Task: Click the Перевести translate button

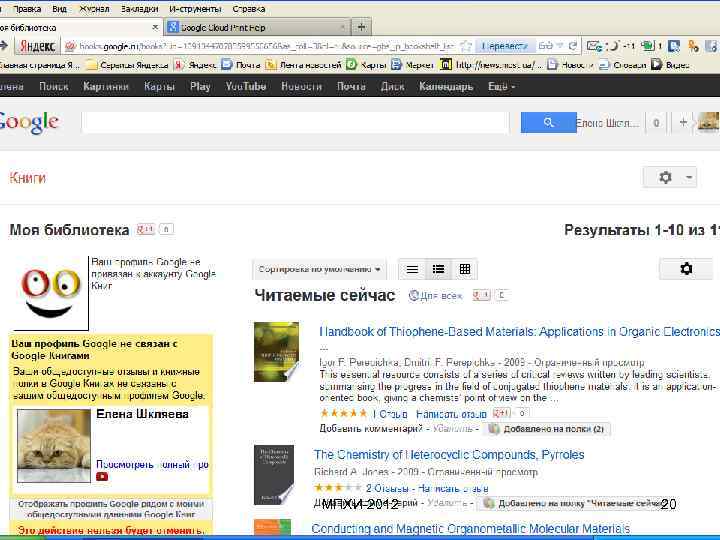Action: [504, 46]
